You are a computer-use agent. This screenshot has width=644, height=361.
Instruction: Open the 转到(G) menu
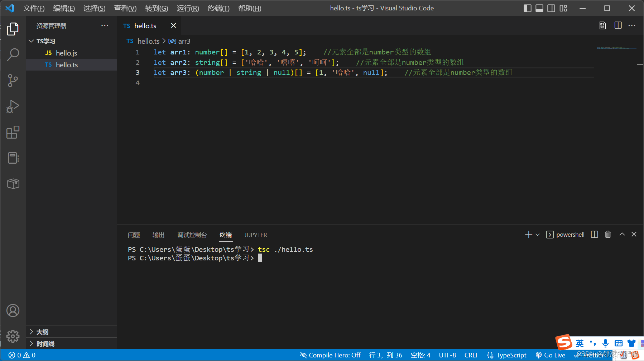click(x=157, y=8)
